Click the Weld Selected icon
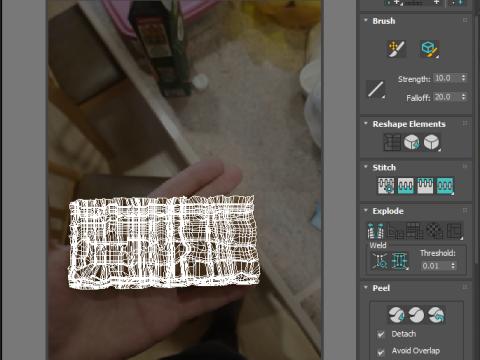 [399, 261]
